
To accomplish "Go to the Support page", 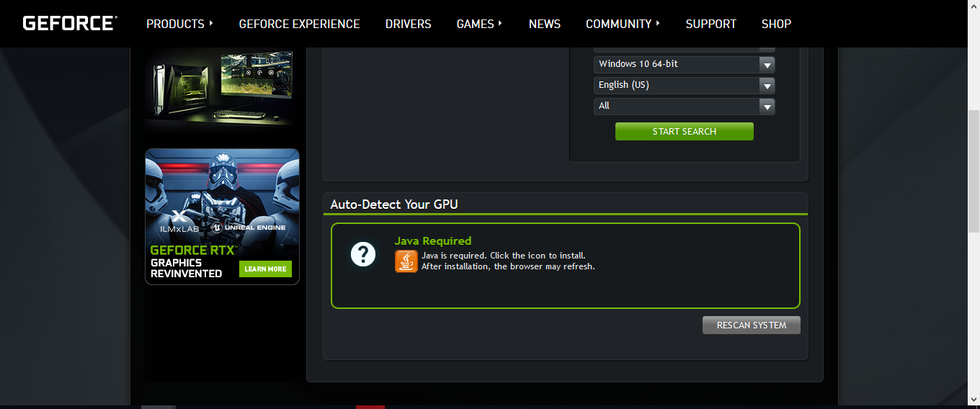I will 710,24.
